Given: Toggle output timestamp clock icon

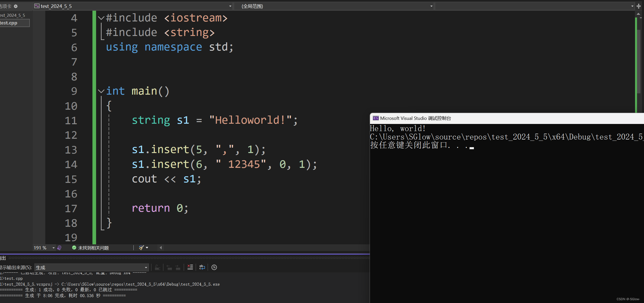Looking at the screenshot, I should [x=214, y=267].
